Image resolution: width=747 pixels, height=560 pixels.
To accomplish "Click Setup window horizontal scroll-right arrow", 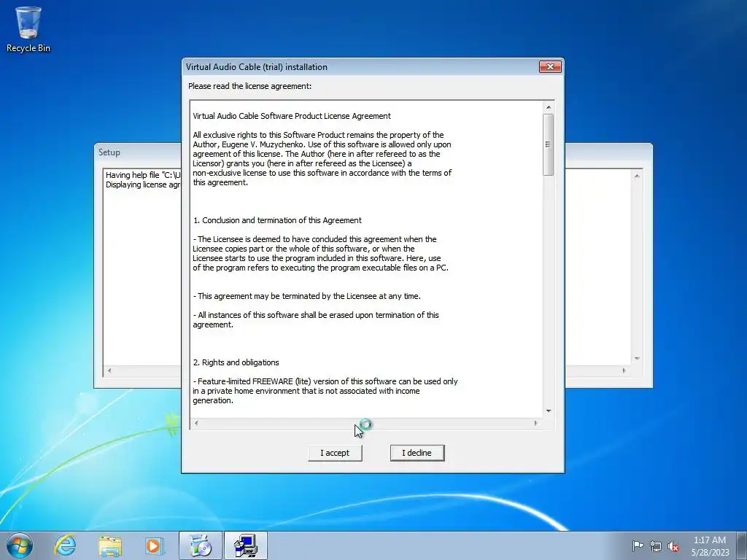I will [624, 370].
